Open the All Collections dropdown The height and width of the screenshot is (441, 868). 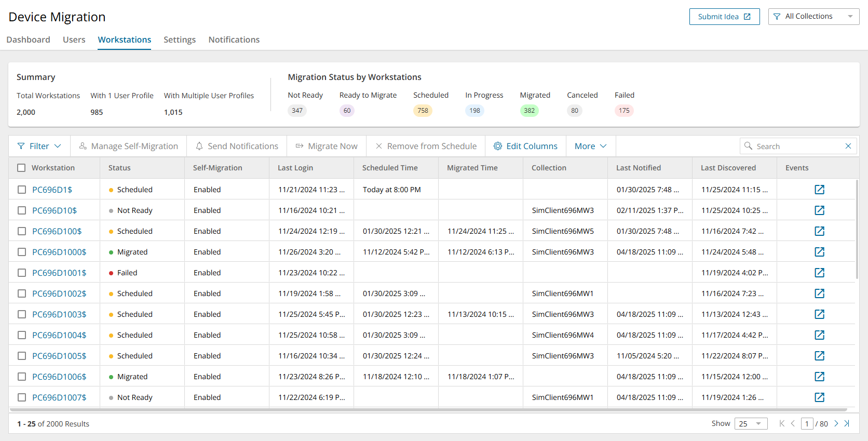pyautogui.click(x=813, y=17)
